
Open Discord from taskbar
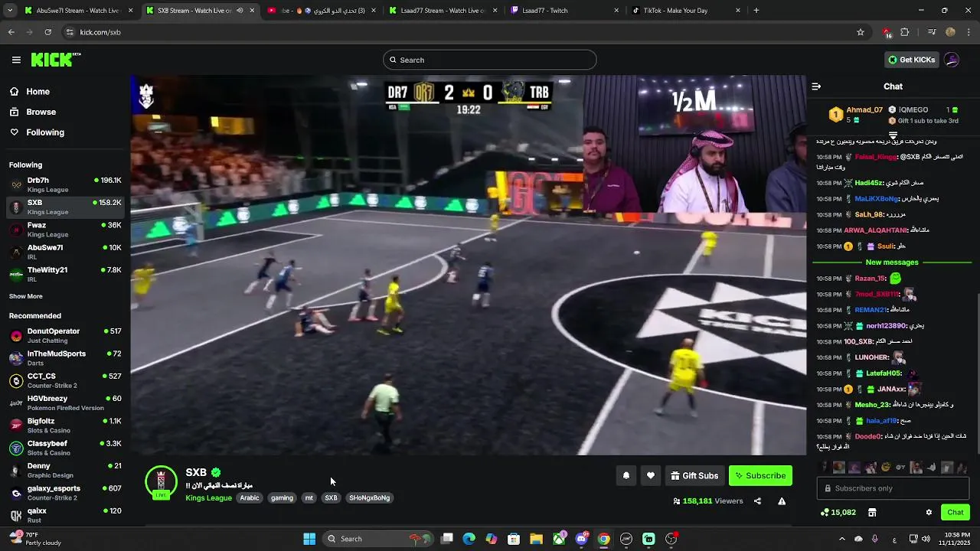pyautogui.click(x=581, y=539)
